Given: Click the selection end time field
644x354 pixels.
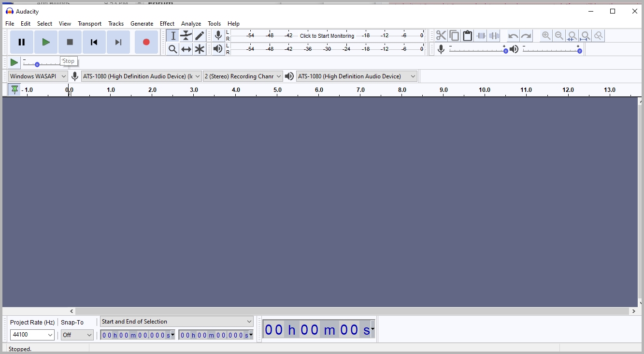Looking at the screenshot, I should coord(216,335).
